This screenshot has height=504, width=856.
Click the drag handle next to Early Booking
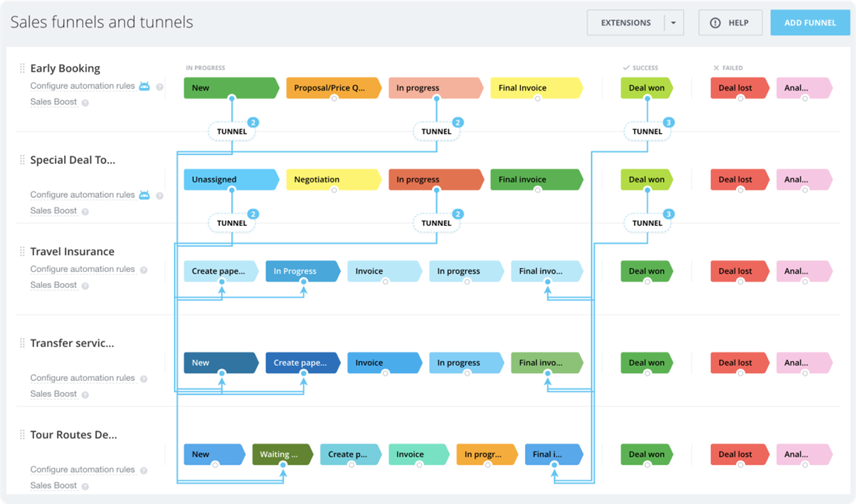point(22,68)
